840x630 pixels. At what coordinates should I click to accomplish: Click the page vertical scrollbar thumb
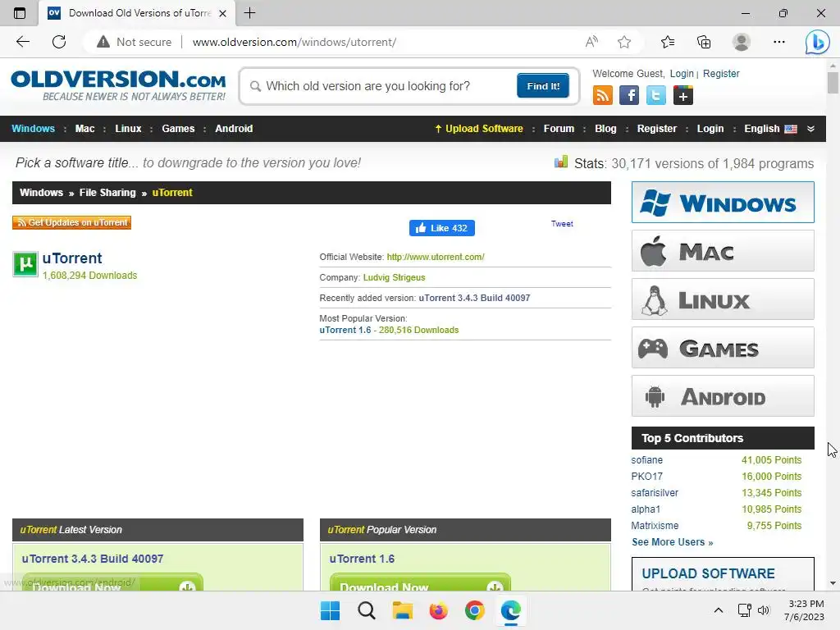tap(833, 83)
